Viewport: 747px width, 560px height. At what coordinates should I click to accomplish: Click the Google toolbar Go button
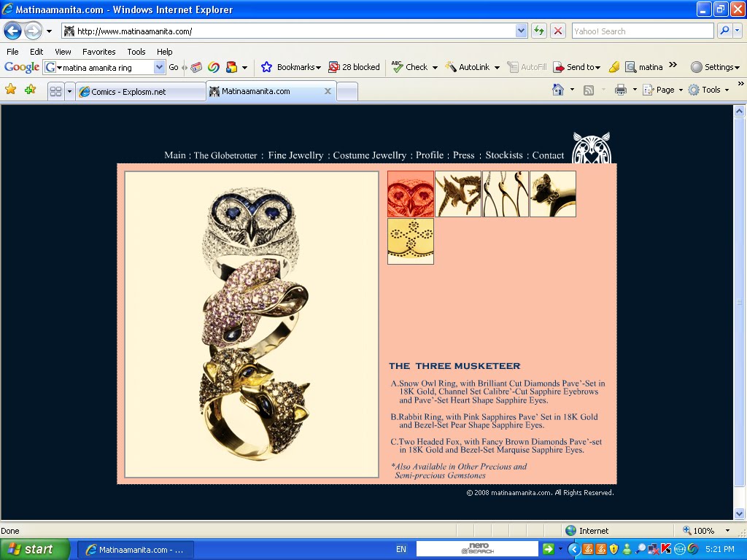(174, 67)
